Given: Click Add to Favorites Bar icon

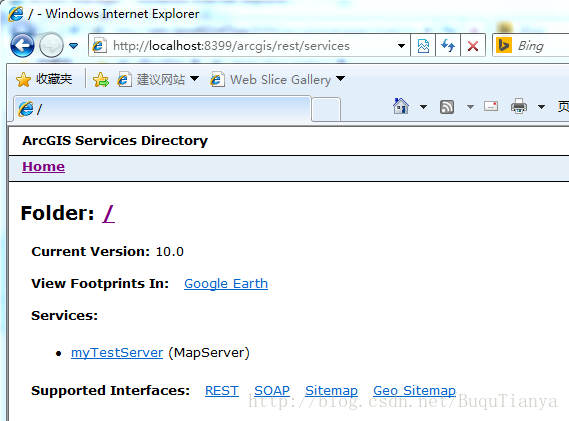Looking at the screenshot, I should [101, 79].
